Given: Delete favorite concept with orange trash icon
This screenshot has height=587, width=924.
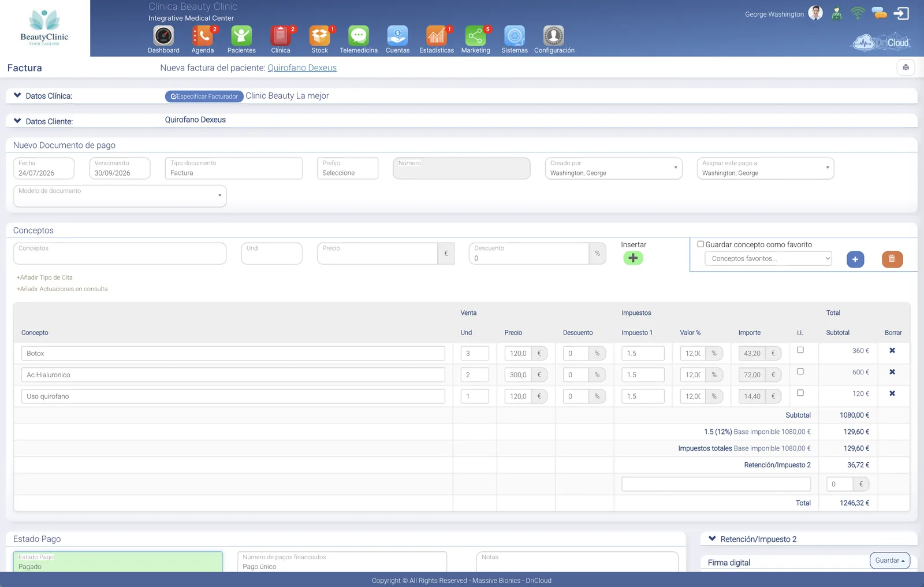Looking at the screenshot, I should pos(892,259).
